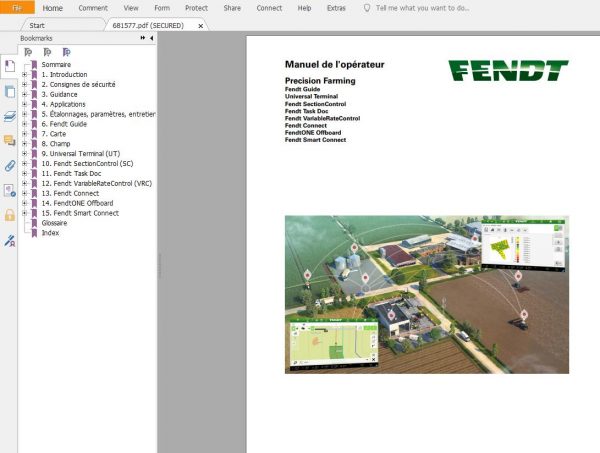The width and height of the screenshot is (600, 453).
Task: Click third bookmark toolbar icon in Bookmarks panel
Action: pos(66,52)
